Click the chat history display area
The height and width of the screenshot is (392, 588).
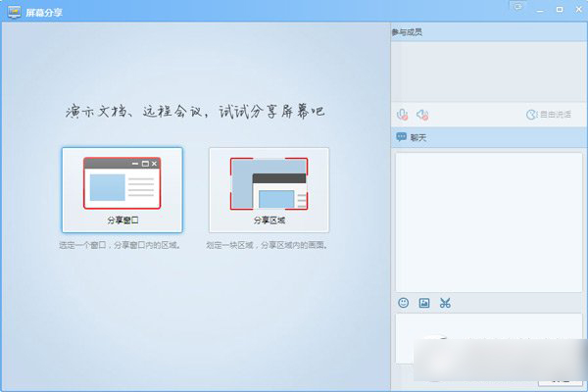(x=489, y=222)
